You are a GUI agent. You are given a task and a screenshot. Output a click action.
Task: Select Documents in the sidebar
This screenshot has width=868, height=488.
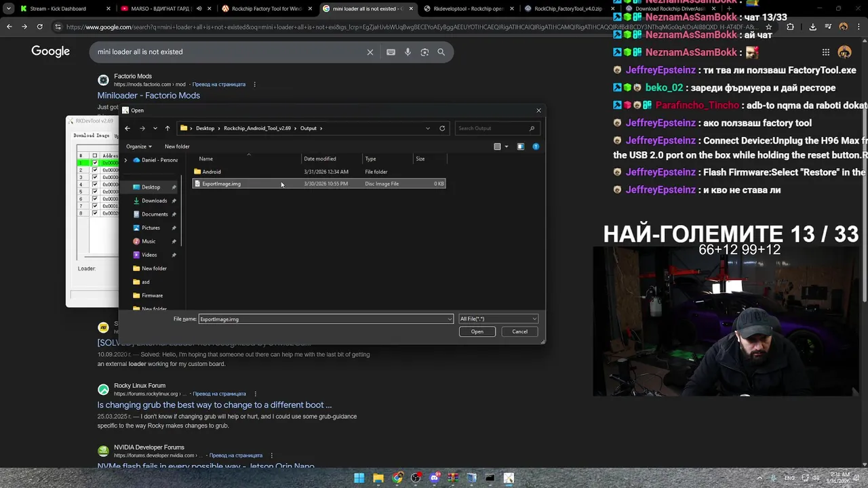click(155, 214)
